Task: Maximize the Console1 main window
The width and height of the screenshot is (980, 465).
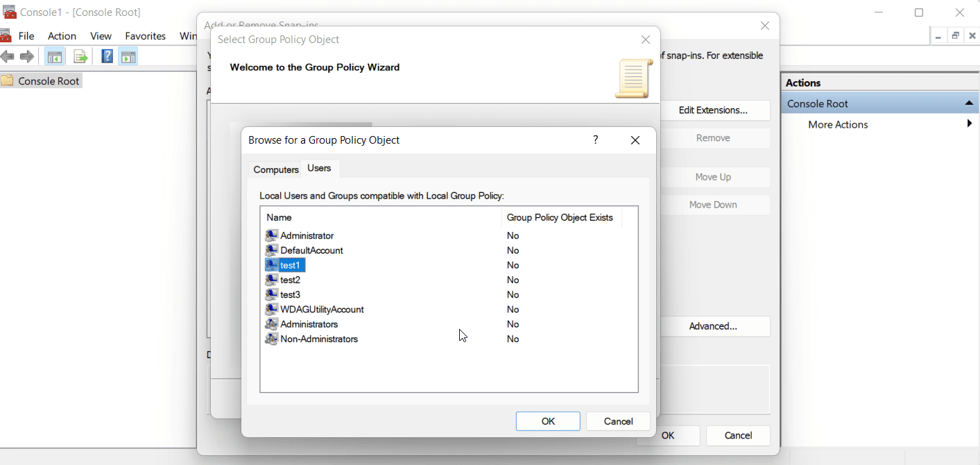Action: (919, 12)
